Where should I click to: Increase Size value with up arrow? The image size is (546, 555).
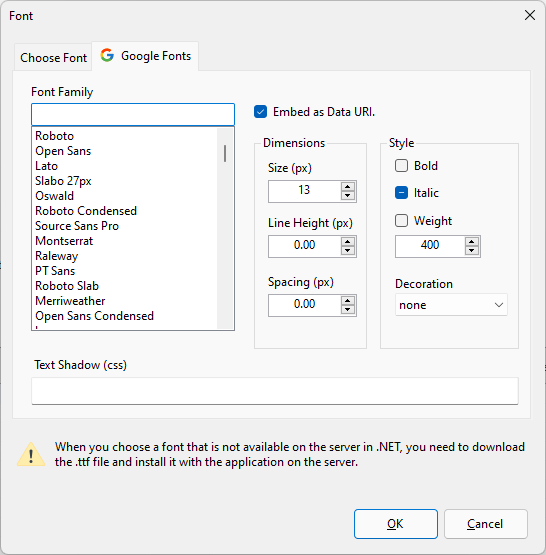(348, 187)
